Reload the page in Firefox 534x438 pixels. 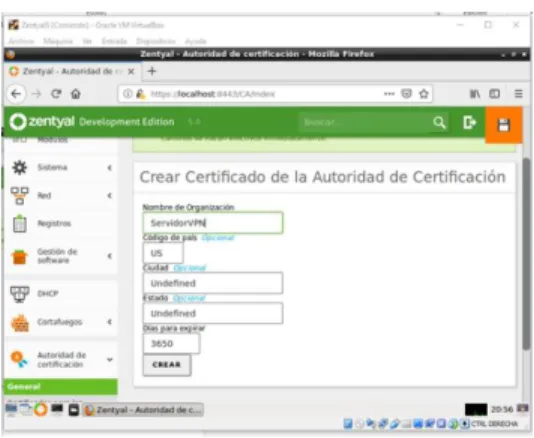pos(56,93)
